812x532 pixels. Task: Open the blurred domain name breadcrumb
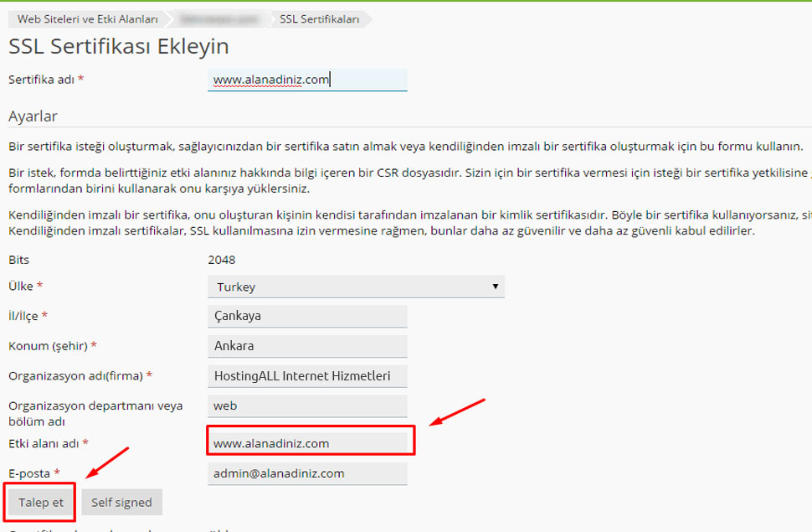click(x=222, y=19)
